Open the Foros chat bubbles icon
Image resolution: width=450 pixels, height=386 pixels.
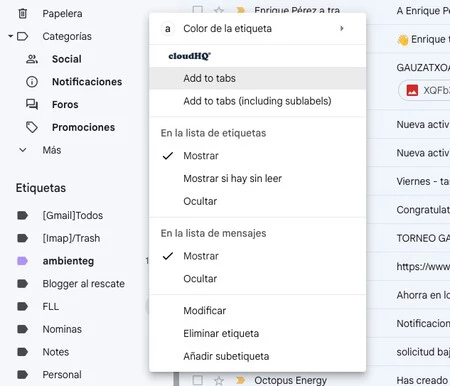tap(32, 104)
